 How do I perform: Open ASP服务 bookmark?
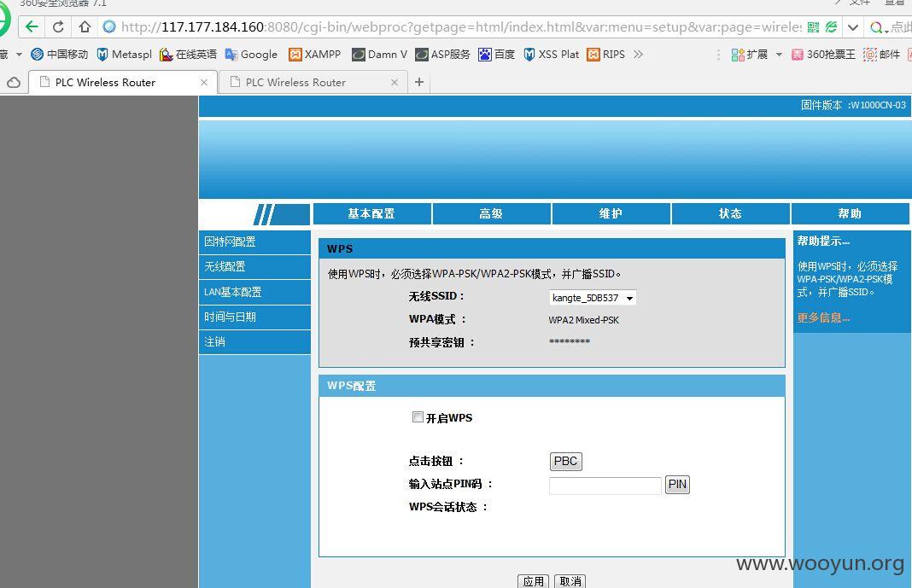pyautogui.click(x=442, y=54)
